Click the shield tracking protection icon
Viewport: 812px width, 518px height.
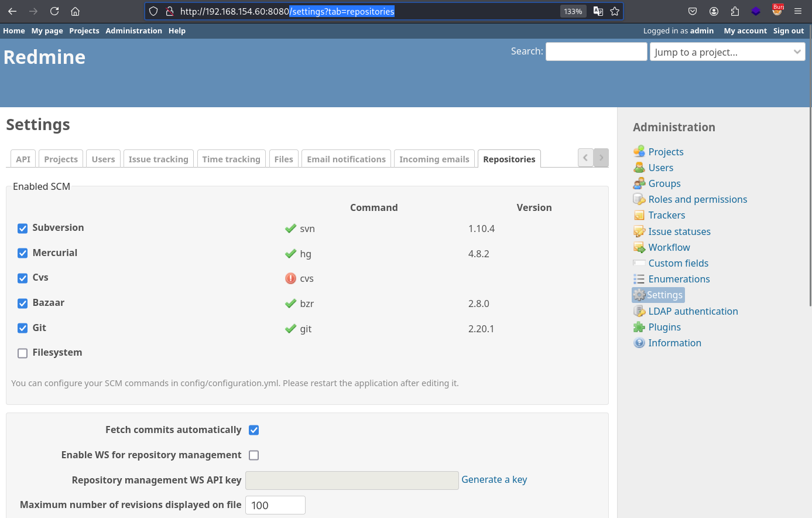(x=153, y=11)
